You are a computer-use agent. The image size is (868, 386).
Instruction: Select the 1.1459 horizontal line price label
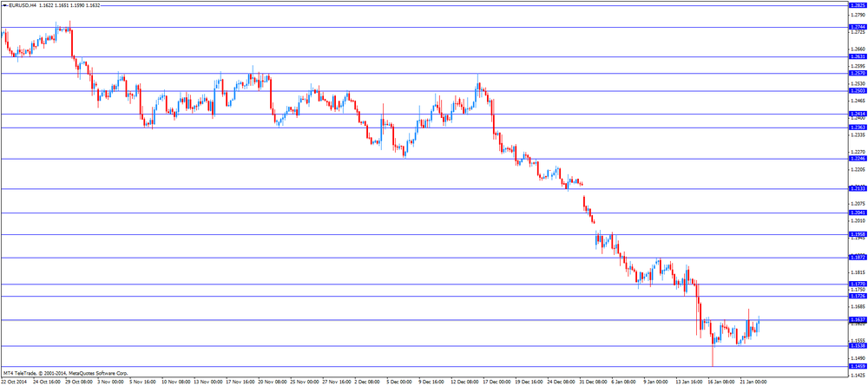858,366
